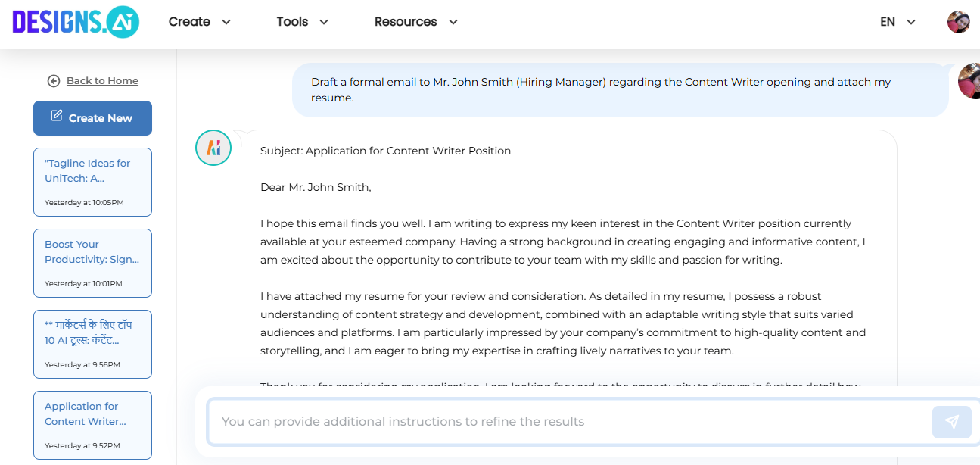Open the Boost Your Productivity conversation
980x465 pixels.
(92, 263)
